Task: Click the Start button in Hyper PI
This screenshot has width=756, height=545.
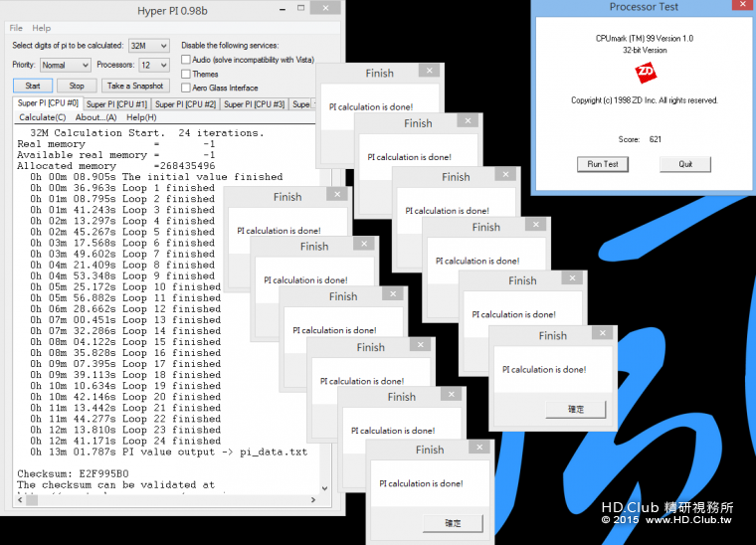Action: point(33,86)
